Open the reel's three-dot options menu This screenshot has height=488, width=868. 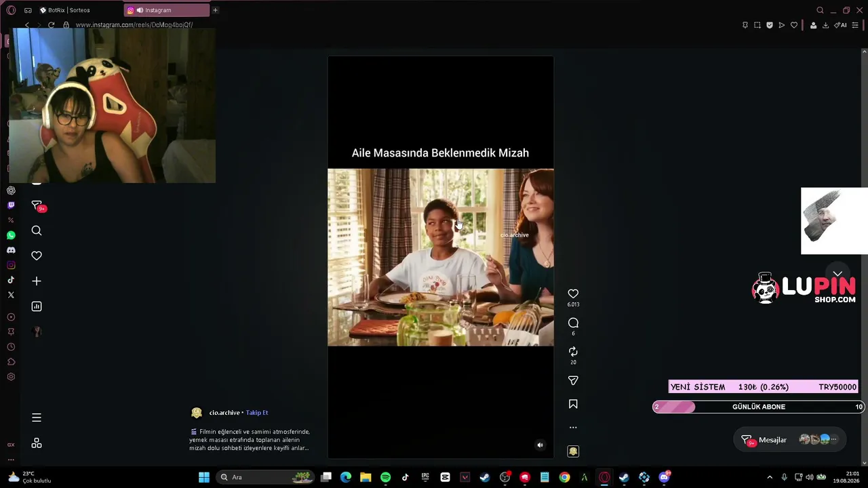(573, 427)
